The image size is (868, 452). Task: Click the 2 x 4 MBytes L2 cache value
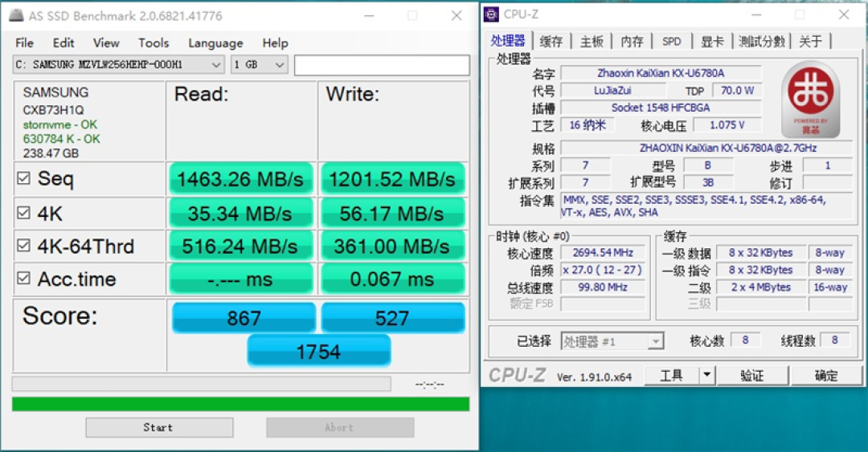[760, 287]
